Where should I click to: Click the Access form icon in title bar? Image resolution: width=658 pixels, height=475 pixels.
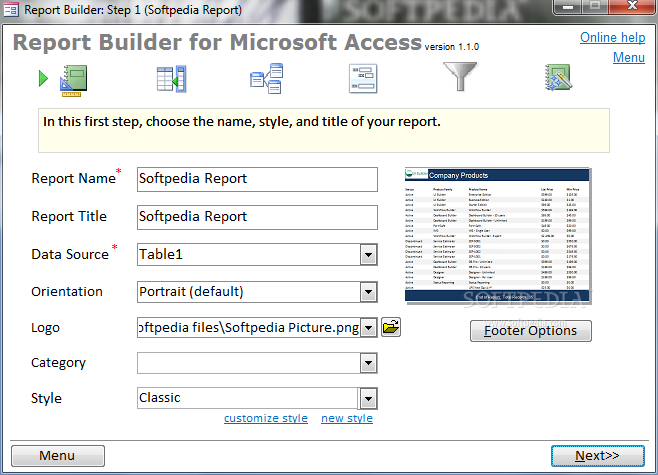coord(11,9)
